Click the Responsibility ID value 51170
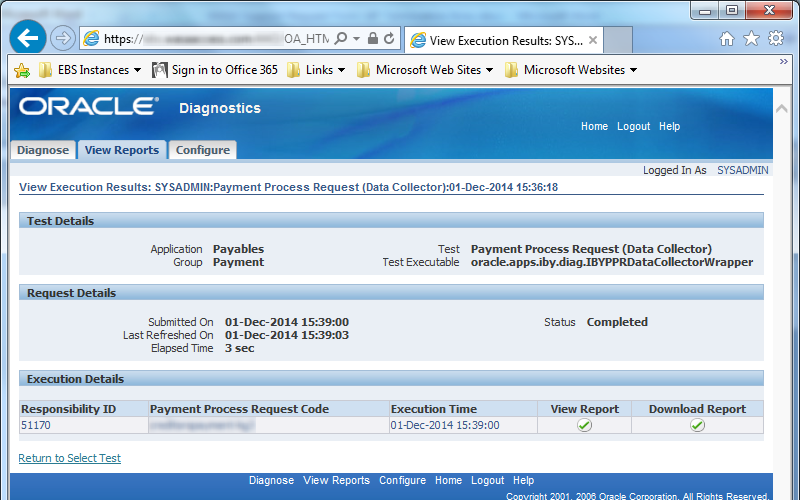 point(36,426)
